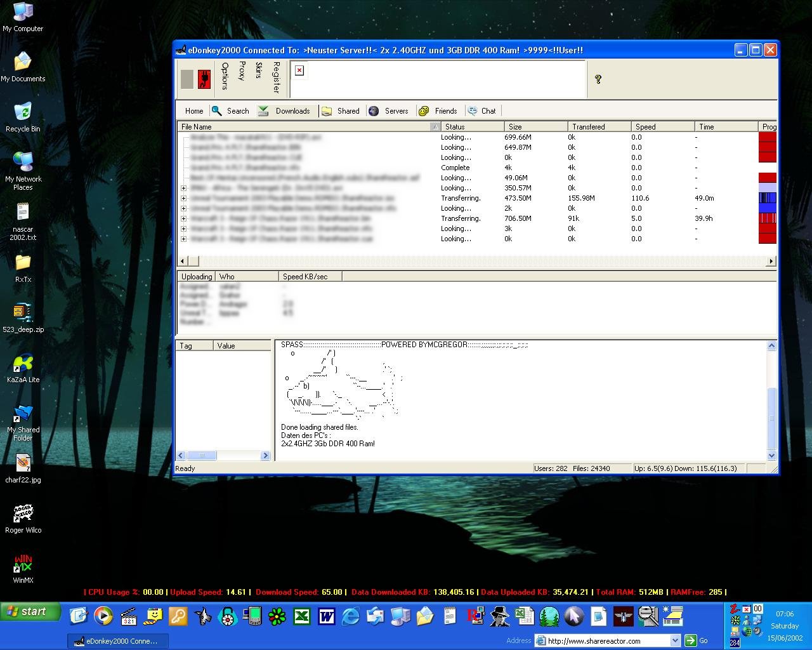
Task: Switch to the Home tab
Action: [x=194, y=111]
